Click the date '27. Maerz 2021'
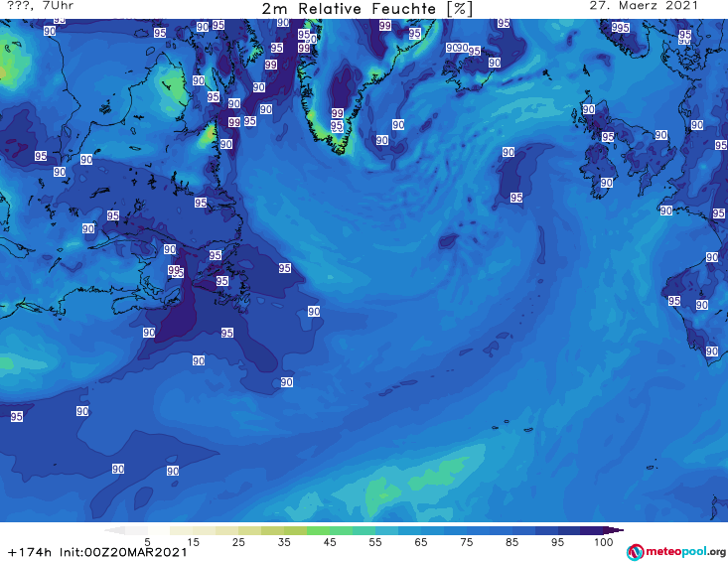The height and width of the screenshot is (562, 728). pyautogui.click(x=644, y=6)
